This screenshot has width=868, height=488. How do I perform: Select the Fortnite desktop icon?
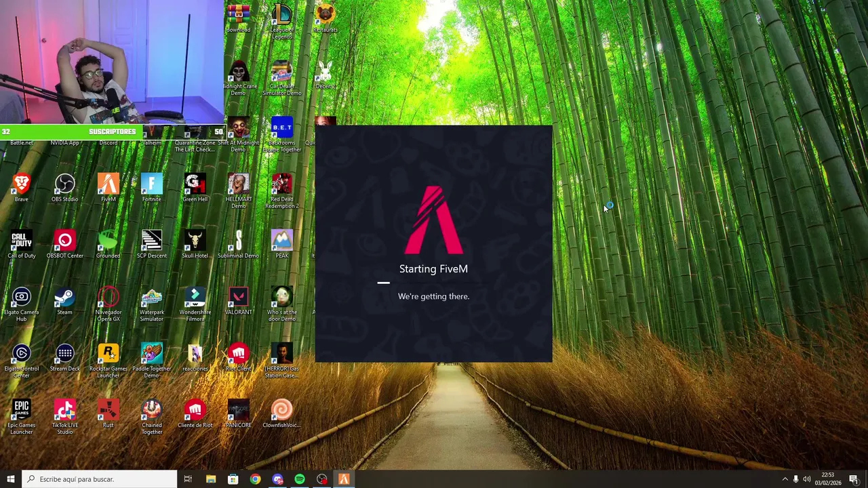point(152,188)
